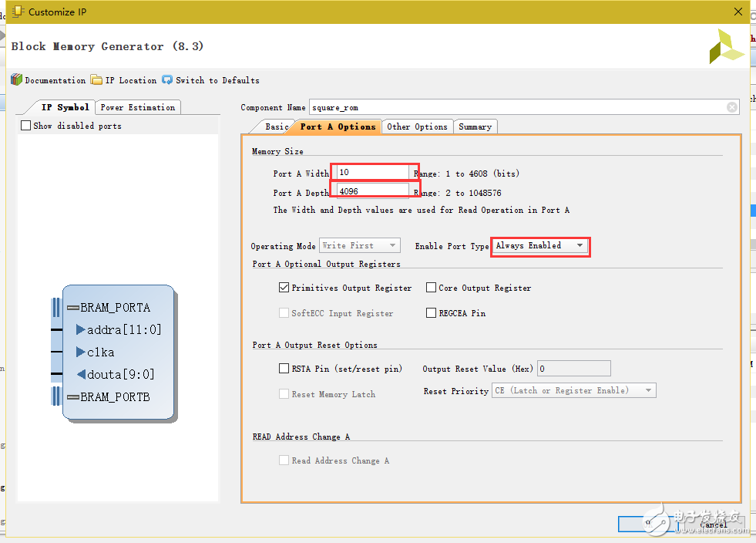Click the douta[9:0] output port arrow

[x=81, y=375]
